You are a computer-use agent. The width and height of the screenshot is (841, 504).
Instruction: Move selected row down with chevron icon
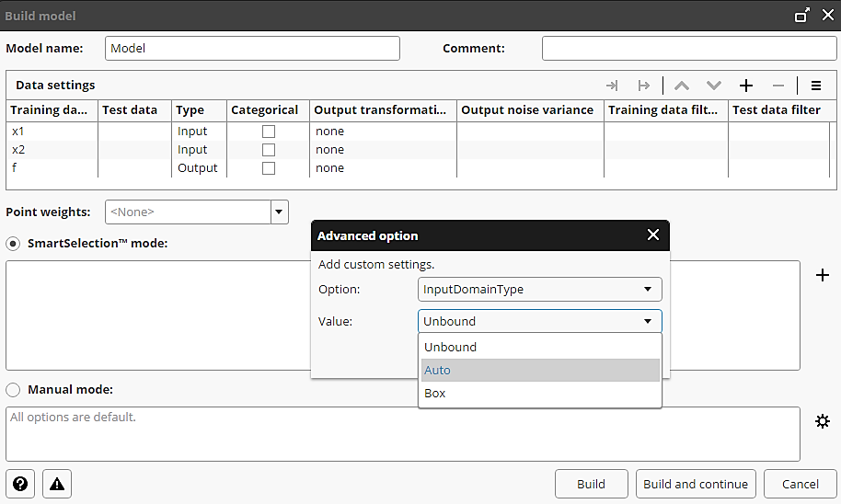click(x=714, y=86)
